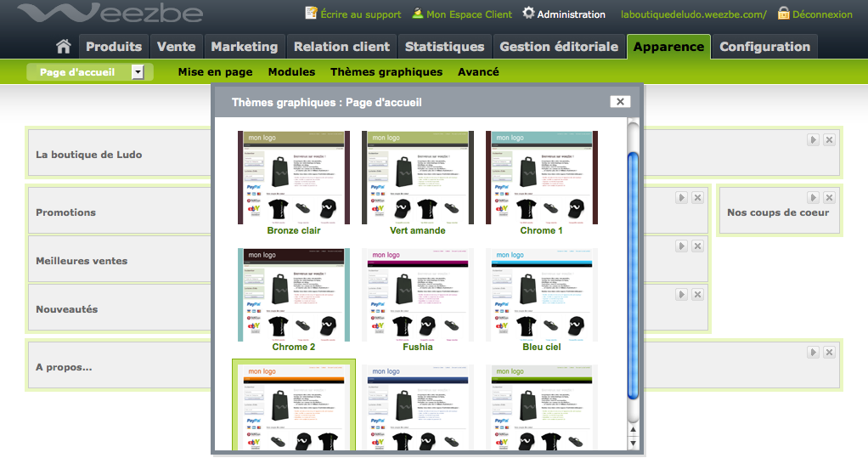This screenshot has height=475, width=868.
Task: Open the Gestion éditoriale menu
Action: [x=559, y=47]
